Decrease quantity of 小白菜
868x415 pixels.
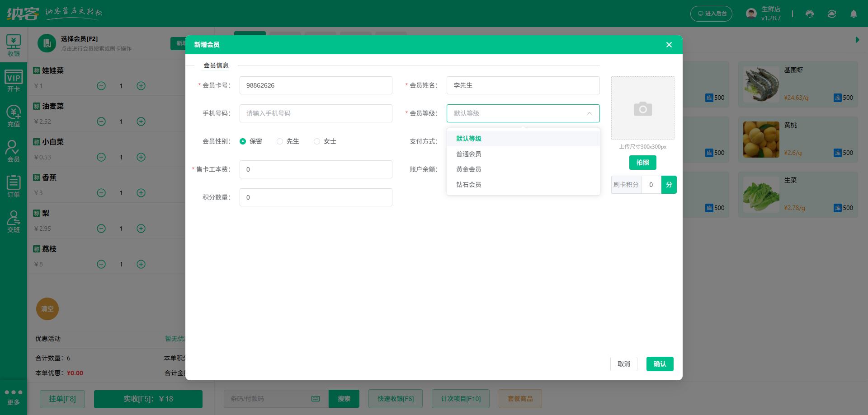[101, 157]
